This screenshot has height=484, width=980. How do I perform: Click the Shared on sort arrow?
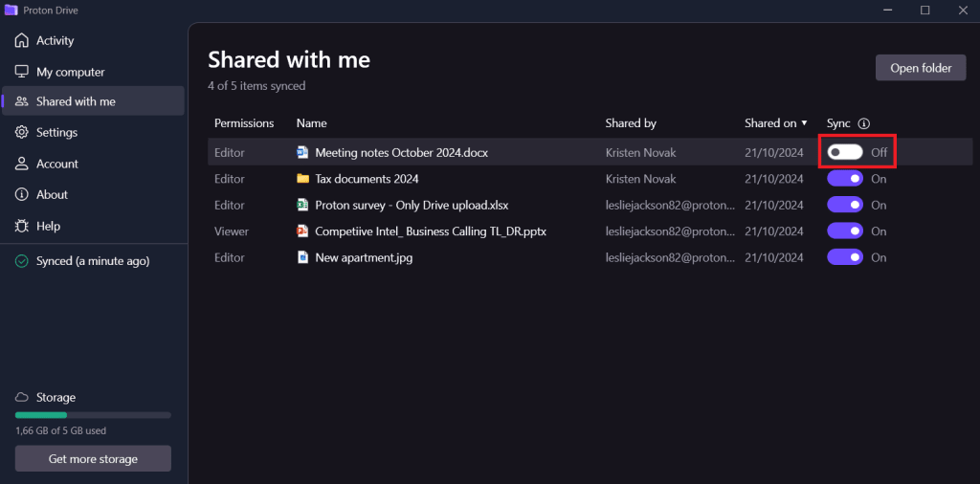804,123
